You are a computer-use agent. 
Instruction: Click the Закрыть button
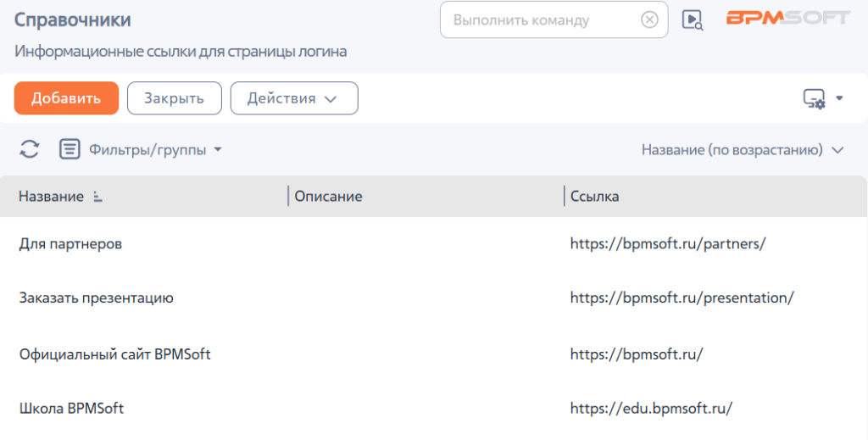point(175,98)
